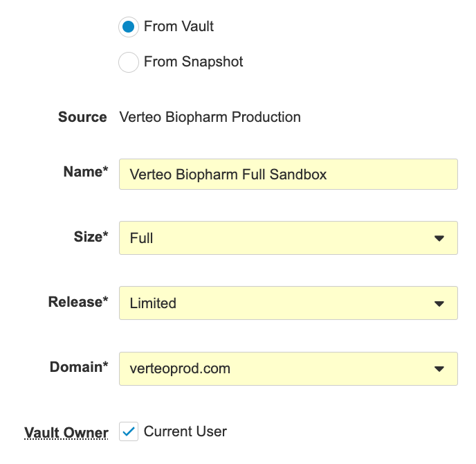Click the Size* field label
Image resolution: width=476 pixels, height=464 pixels.
point(91,237)
